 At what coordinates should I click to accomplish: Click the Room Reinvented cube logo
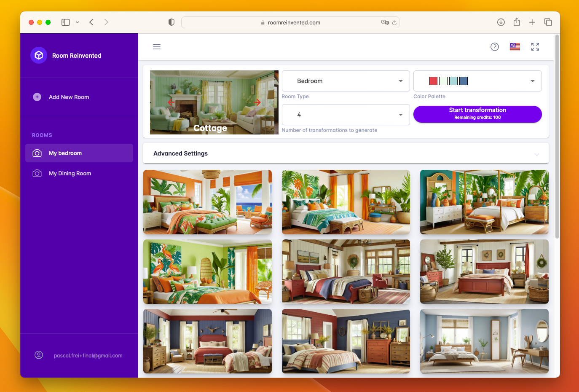click(39, 55)
